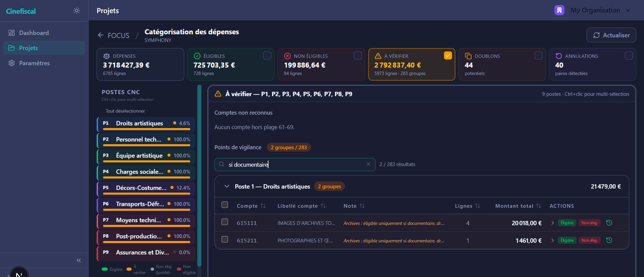Viewport: 644px width, 277px height.
Task: Collapse the Poste 1 Droits artistiques group
Action: (227, 186)
